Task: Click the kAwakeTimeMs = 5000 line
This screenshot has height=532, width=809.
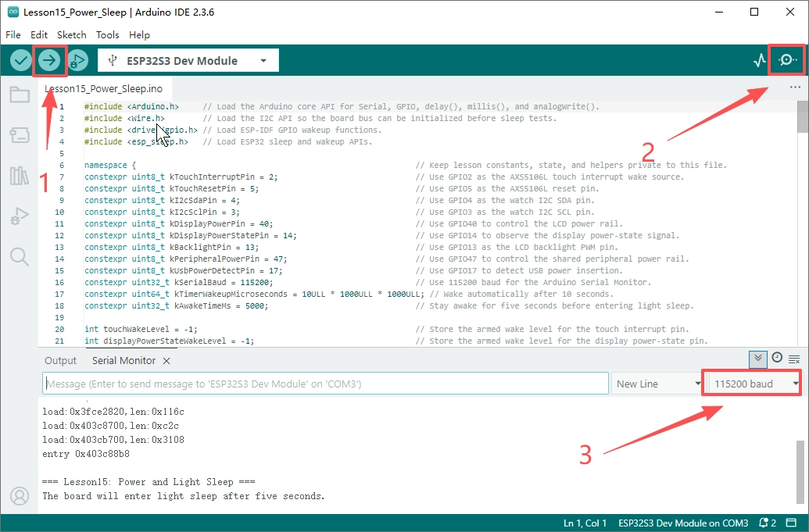Action: tap(177, 305)
